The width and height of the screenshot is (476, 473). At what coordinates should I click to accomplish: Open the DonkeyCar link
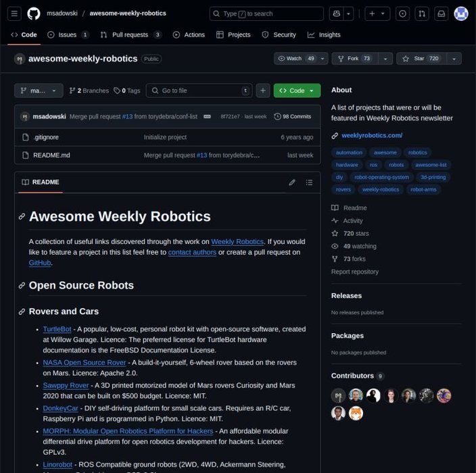click(60, 408)
